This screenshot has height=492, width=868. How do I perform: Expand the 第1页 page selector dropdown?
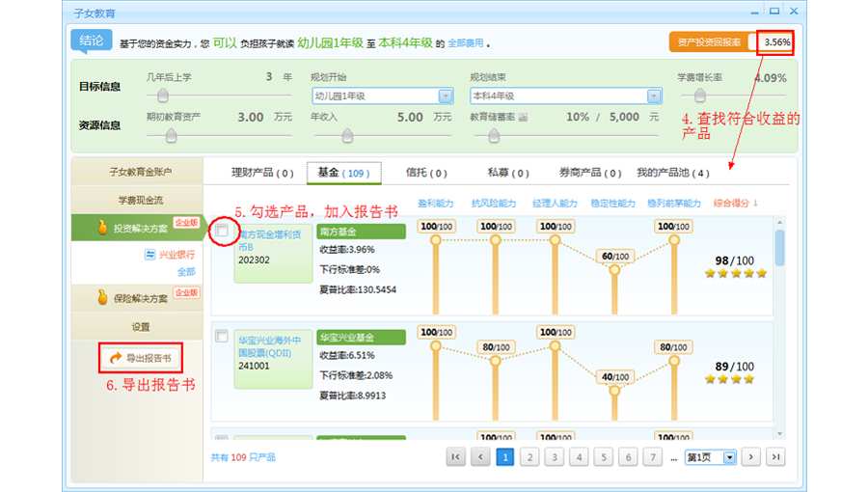tap(728, 457)
